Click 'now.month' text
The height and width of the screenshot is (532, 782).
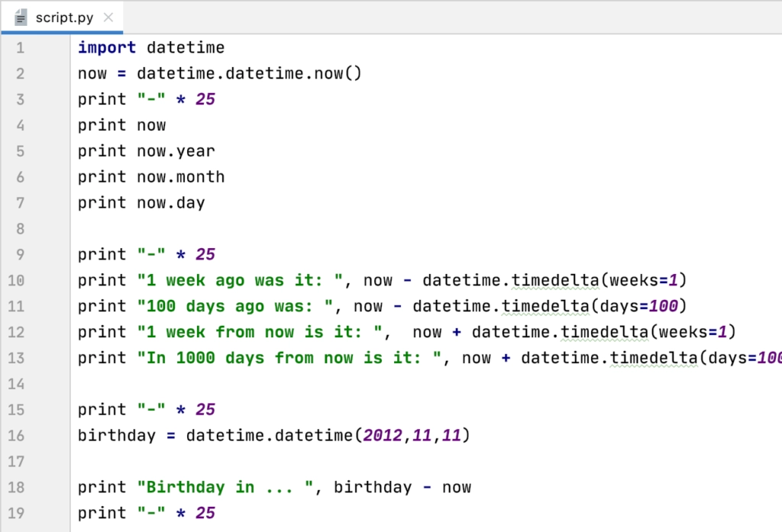coord(180,177)
